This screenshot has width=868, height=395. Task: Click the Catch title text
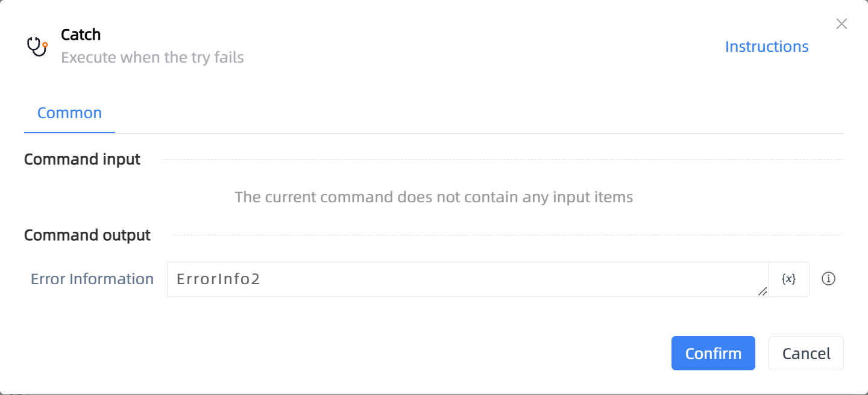81,35
